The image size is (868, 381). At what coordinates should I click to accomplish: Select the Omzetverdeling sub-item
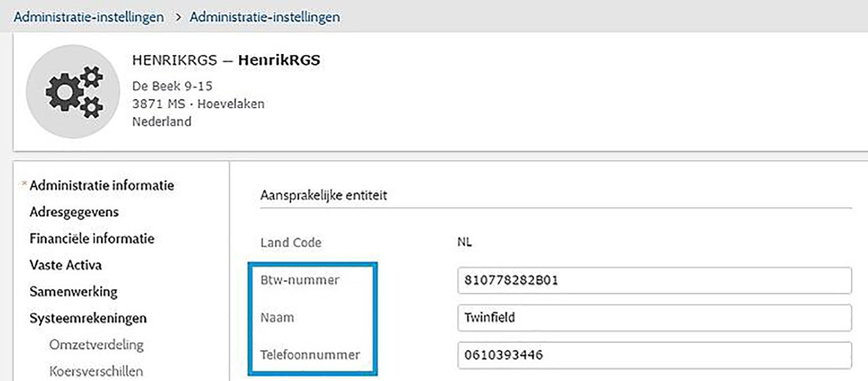pyautogui.click(x=96, y=344)
